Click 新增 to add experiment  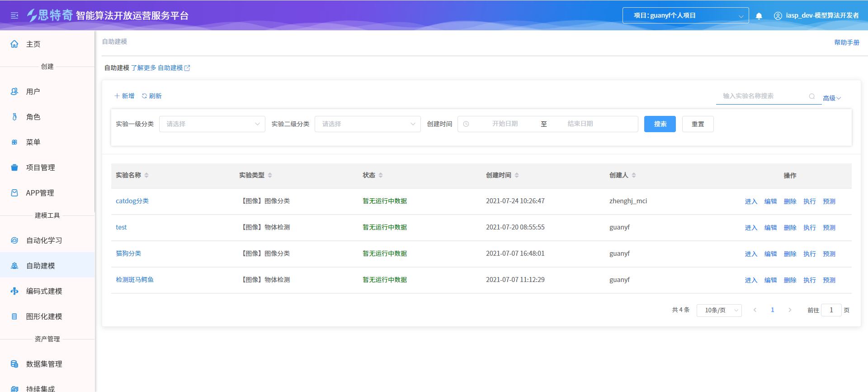point(124,96)
